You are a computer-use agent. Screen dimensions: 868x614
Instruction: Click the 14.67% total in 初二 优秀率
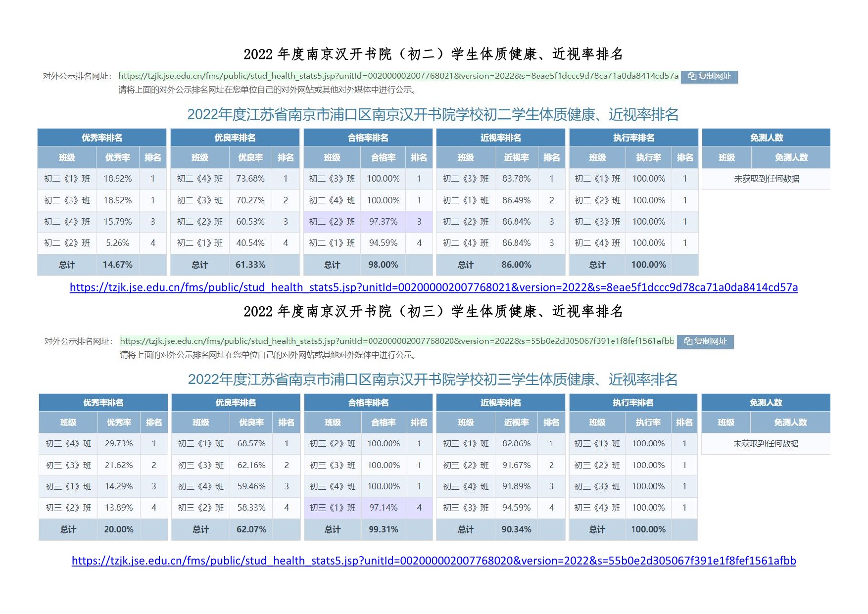point(117,265)
